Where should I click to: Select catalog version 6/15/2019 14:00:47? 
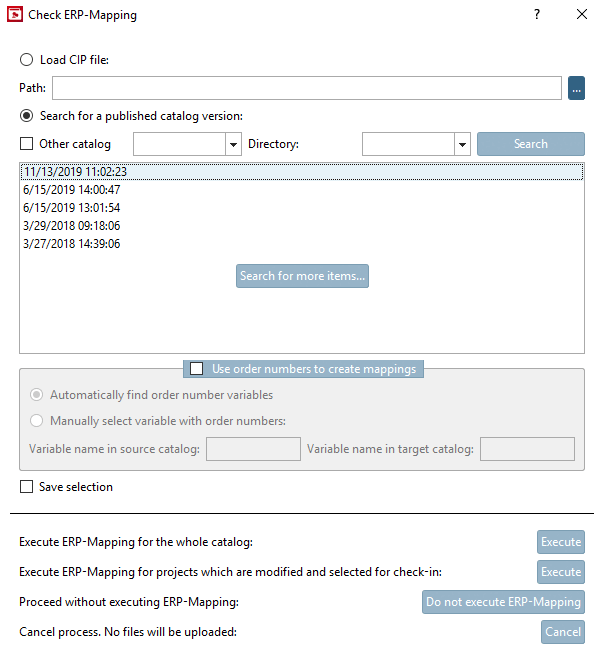72,190
